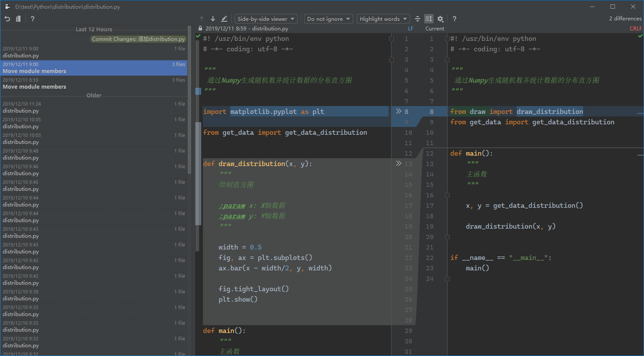Screen dimensions: 644x356
Task: Click the pencil jump-to-source icon
Action: click(224, 19)
